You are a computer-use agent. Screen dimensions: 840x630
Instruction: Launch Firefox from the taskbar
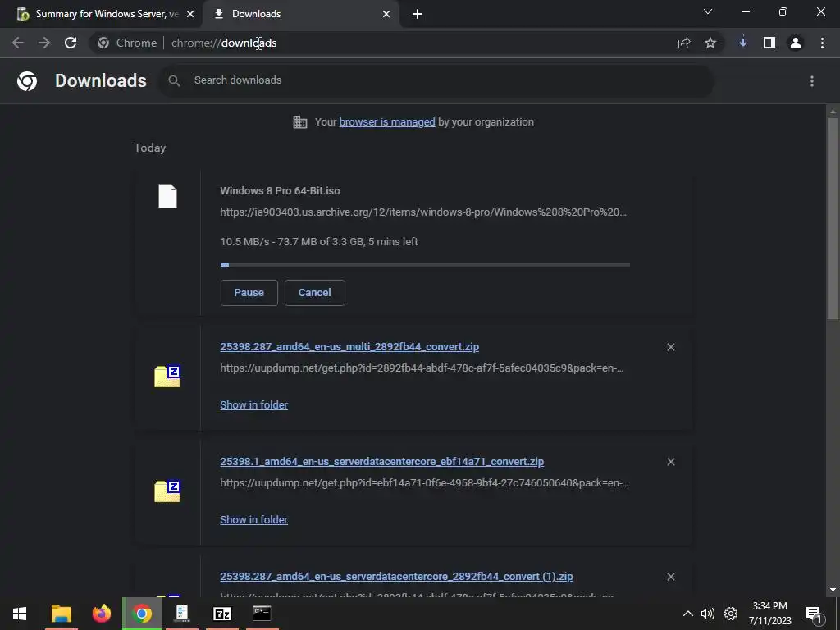101,614
